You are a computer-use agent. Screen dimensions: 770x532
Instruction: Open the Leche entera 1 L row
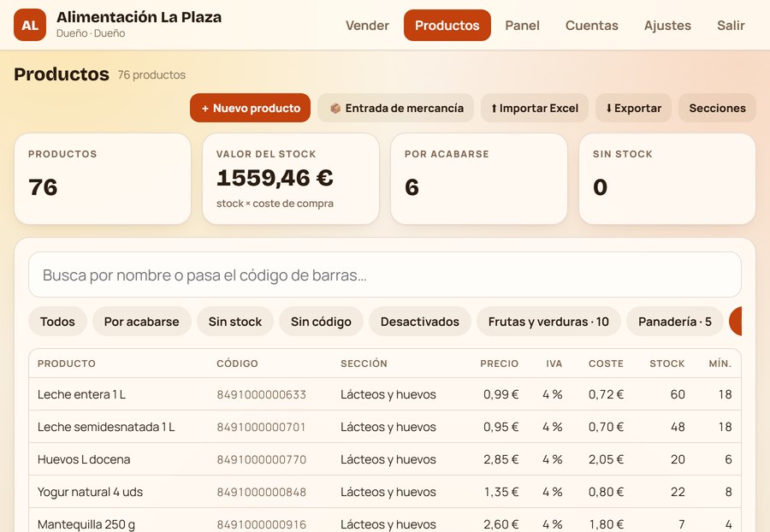[385, 394]
